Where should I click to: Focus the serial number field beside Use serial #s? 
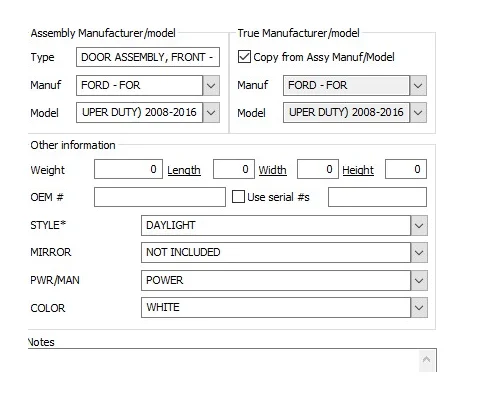pos(377,197)
